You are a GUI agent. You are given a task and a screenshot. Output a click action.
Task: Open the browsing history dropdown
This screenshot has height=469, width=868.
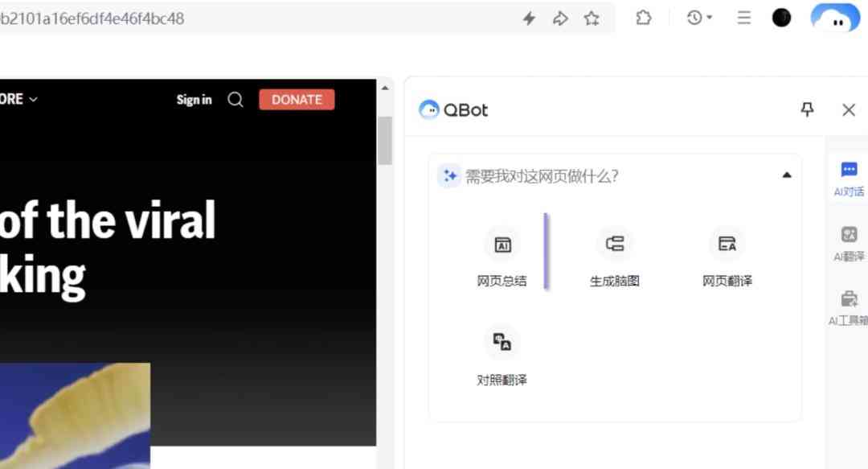[x=696, y=17]
